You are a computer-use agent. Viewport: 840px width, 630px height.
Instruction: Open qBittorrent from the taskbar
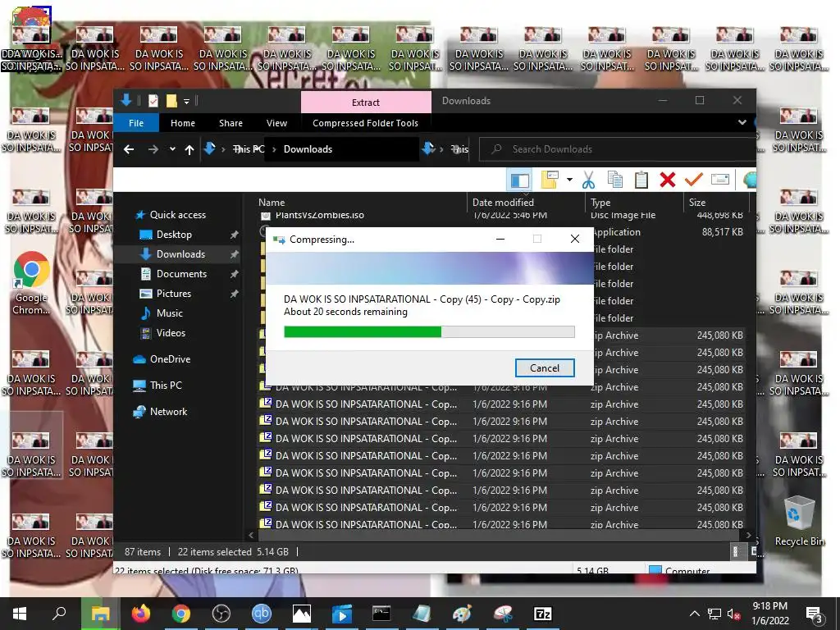coord(262,614)
